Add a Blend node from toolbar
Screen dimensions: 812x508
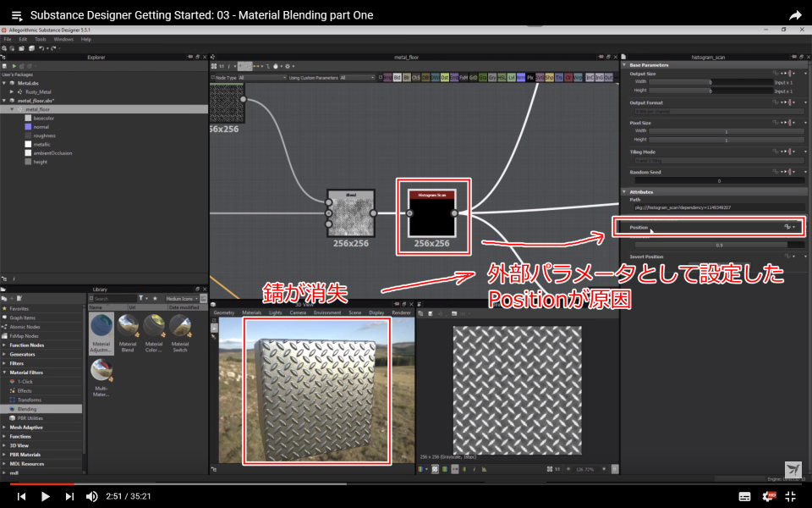pos(398,78)
